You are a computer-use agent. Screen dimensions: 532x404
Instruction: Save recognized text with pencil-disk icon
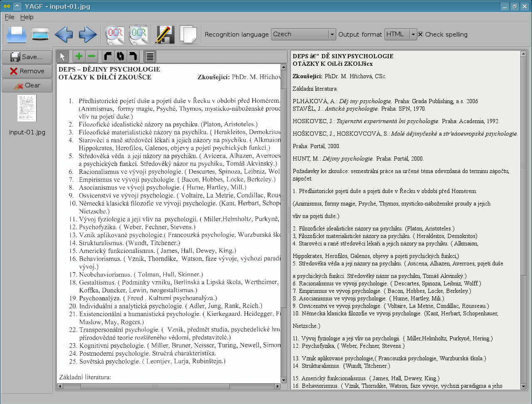pyautogui.click(x=165, y=35)
